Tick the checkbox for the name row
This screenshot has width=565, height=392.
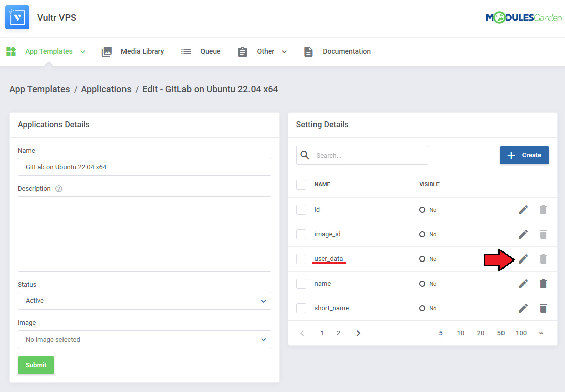(x=301, y=284)
